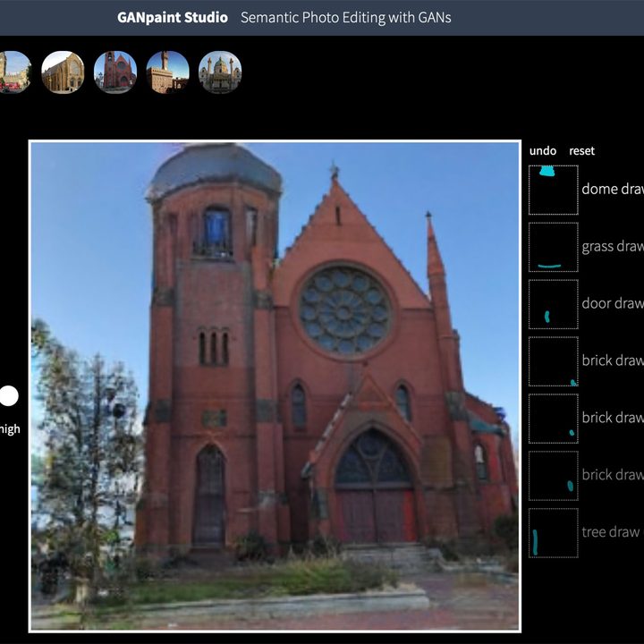644x644 pixels.
Task: Select the Big Ben clock tower thumbnail
Action: click(15, 72)
